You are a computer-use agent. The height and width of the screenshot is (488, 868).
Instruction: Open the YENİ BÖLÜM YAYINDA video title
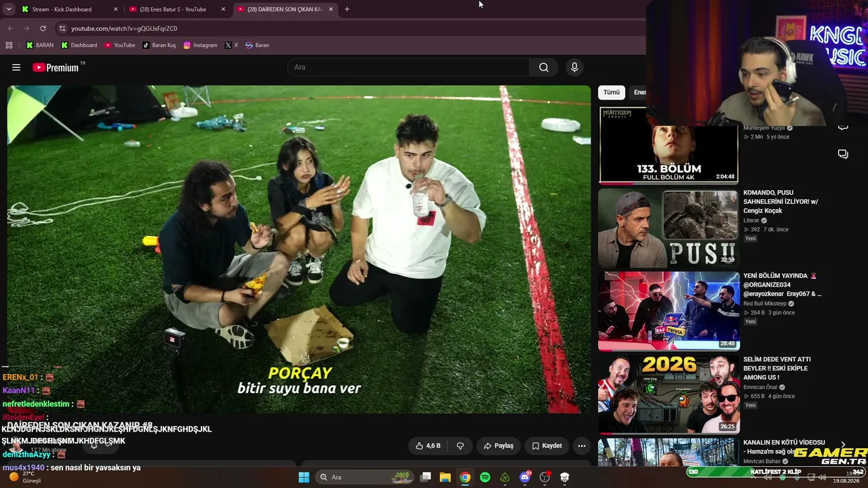tap(782, 285)
